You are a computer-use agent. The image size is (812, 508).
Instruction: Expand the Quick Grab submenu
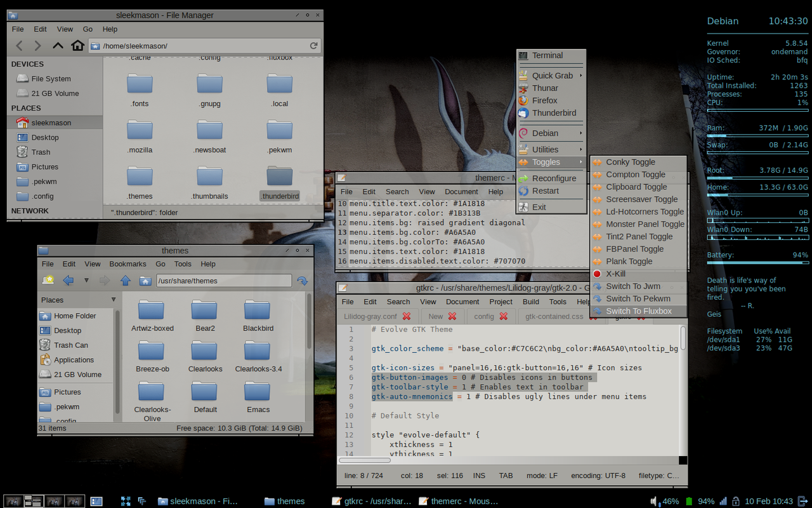click(551, 75)
